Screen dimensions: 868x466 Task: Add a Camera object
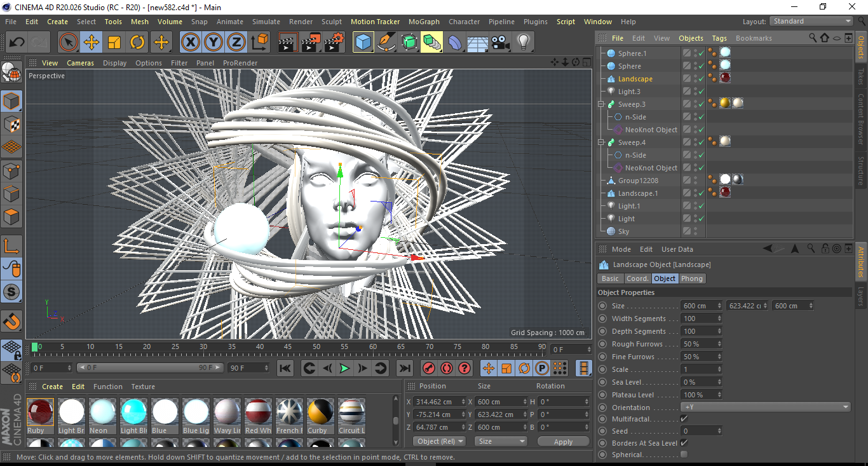[501, 43]
